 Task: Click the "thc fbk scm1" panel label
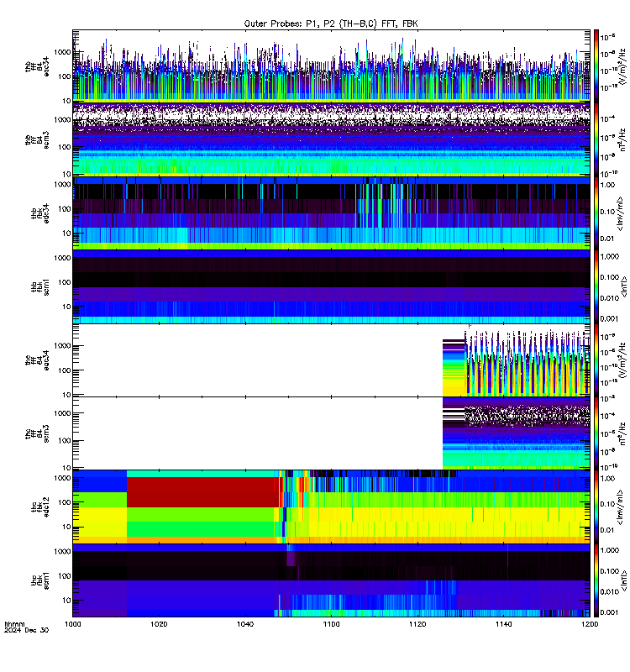(40, 580)
